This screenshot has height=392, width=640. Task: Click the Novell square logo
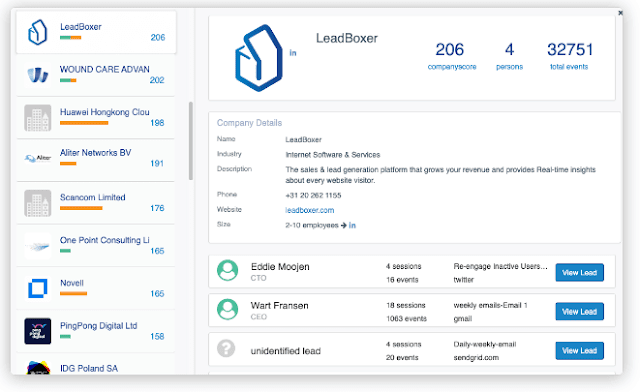tap(38, 289)
